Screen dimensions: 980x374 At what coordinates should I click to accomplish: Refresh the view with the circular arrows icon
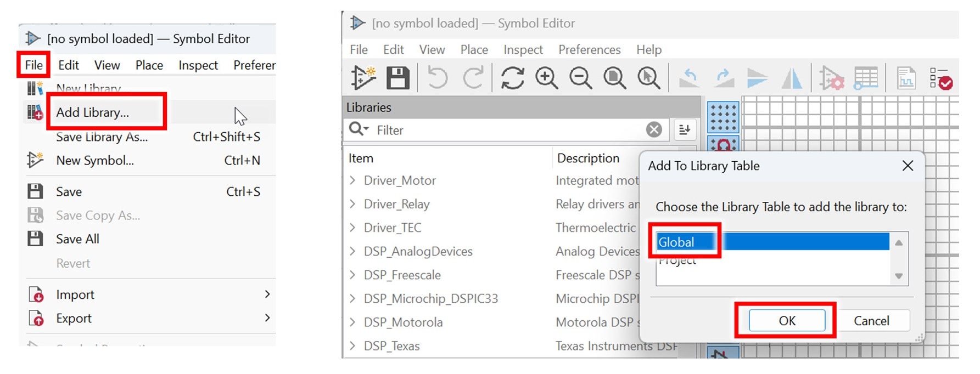coord(512,77)
